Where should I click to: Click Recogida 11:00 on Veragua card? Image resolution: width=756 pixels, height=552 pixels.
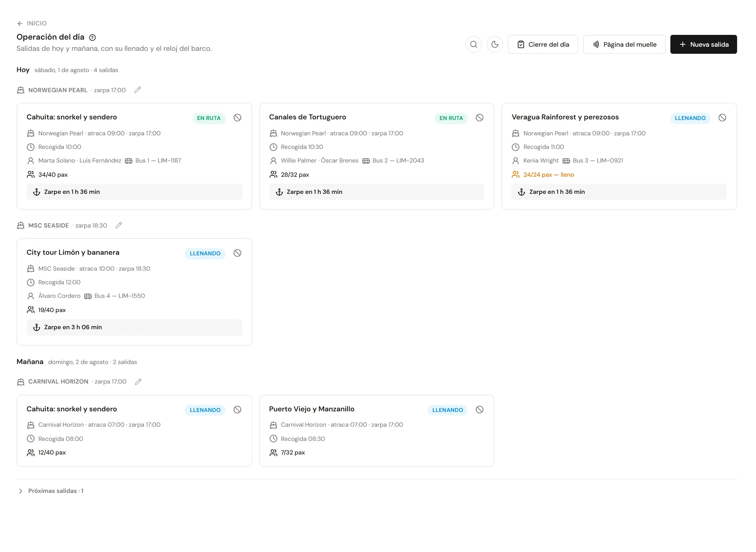coord(543,147)
